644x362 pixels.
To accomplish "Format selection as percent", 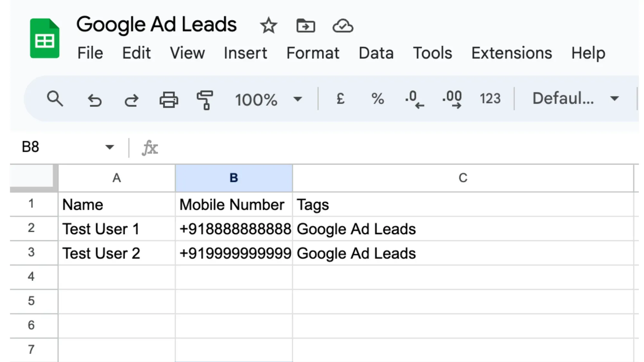I will click(378, 99).
